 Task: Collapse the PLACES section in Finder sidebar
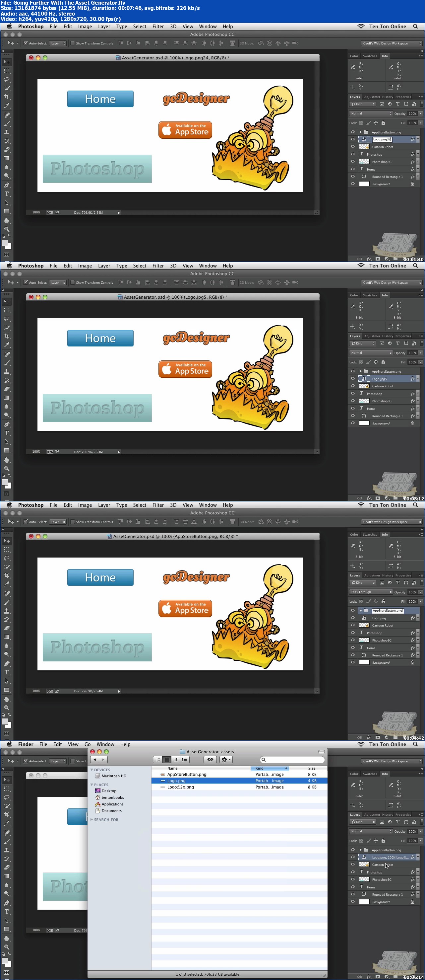[91, 785]
